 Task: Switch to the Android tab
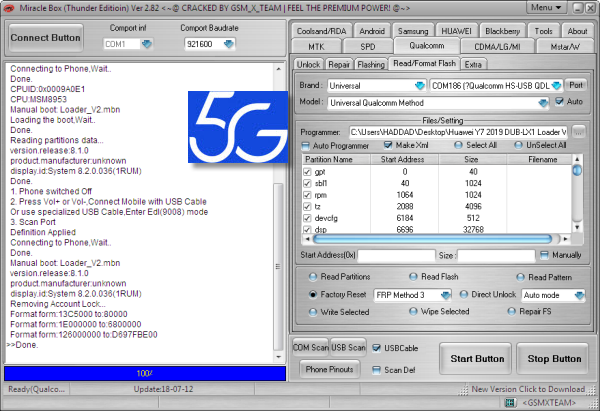372,31
